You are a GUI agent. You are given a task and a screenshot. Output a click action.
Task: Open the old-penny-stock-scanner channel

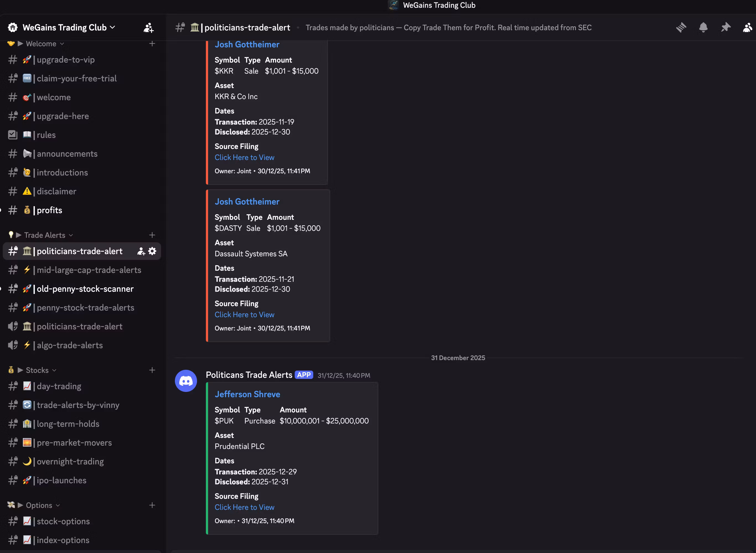point(85,289)
